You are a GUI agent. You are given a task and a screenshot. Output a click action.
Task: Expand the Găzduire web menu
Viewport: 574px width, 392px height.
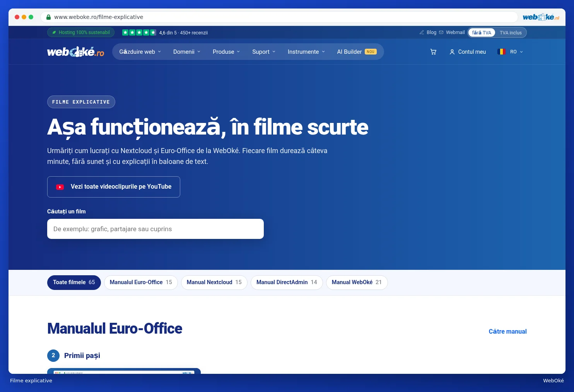[140, 52]
